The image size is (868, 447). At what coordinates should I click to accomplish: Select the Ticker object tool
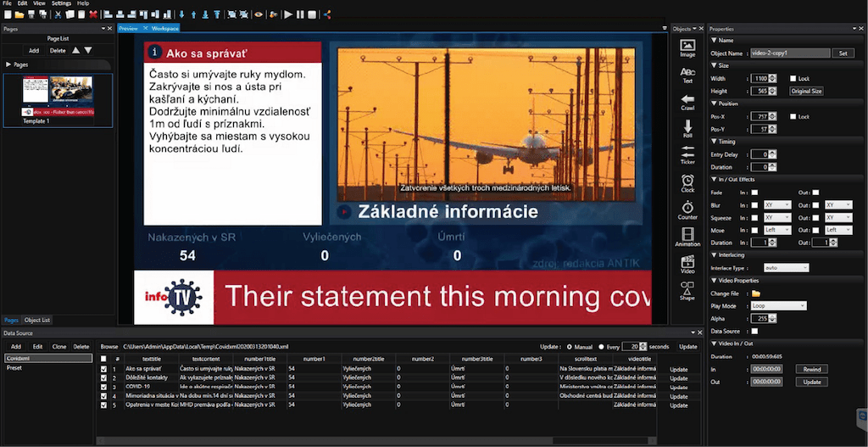pyautogui.click(x=687, y=155)
